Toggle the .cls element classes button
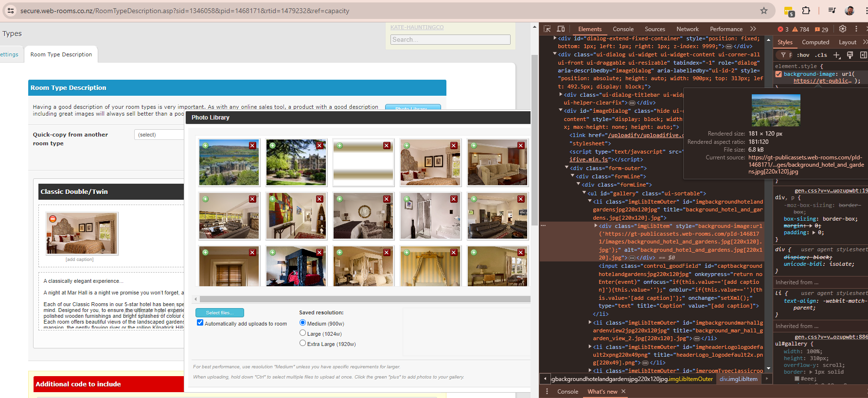Screen dimensions: 868x398 tap(821, 55)
